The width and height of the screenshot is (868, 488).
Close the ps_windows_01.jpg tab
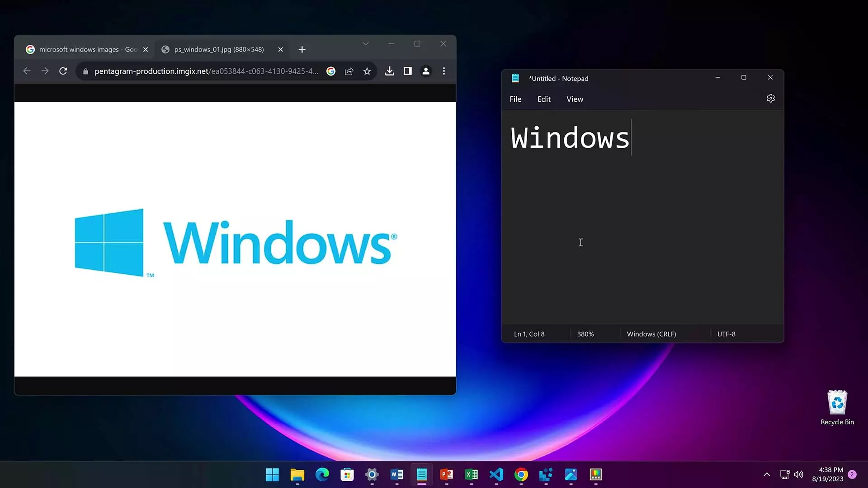point(281,49)
